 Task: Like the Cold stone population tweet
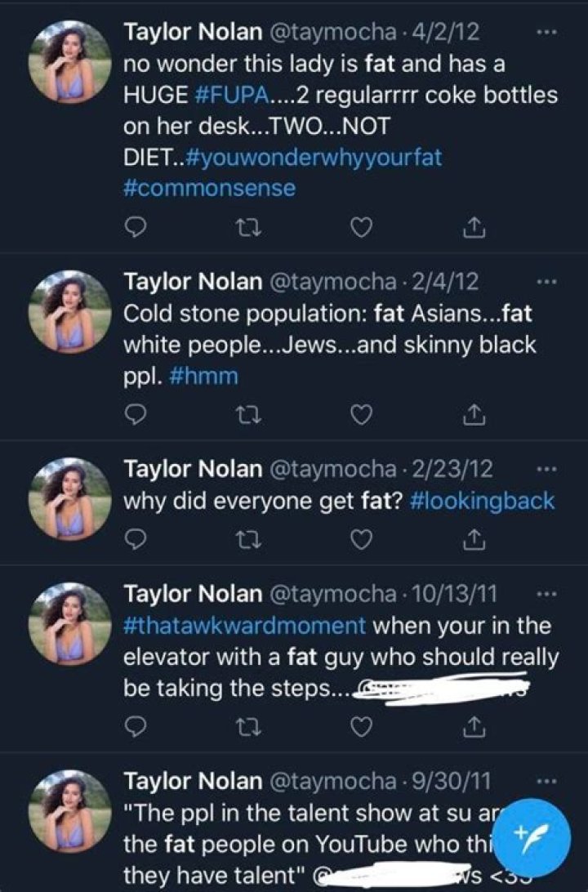(x=360, y=416)
